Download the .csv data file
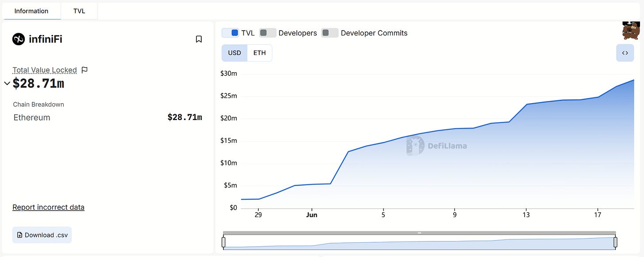The height and width of the screenshot is (257, 644). (42, 235)
